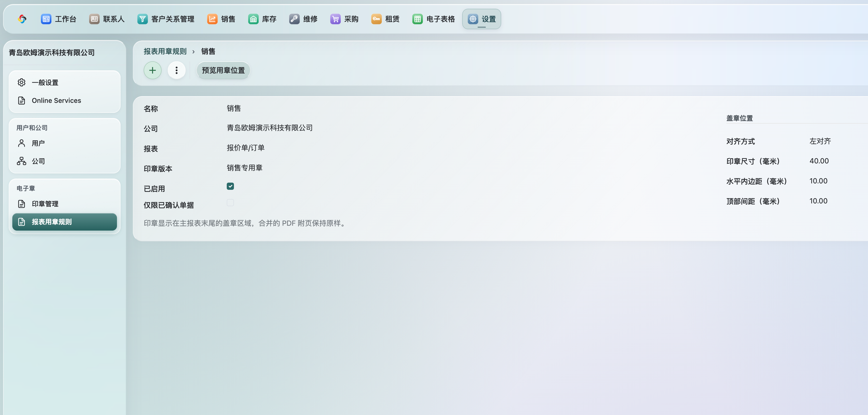Toggle the 已启用 checkbox
The width and height of the screenshot is (868, 415).
(231, 186)
